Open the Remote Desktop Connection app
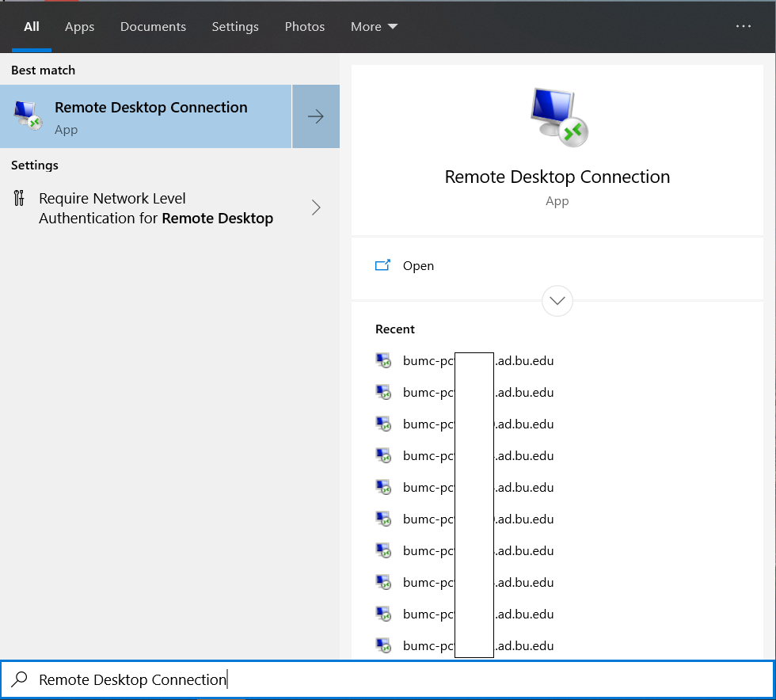Screen dimensions: 776x700 [x=557, y=266]
